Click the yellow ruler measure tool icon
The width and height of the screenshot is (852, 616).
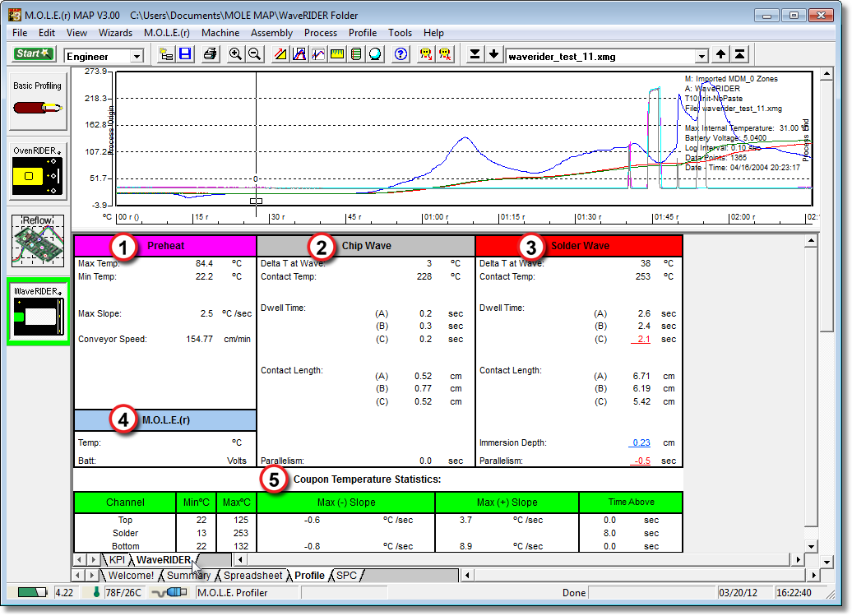coord(337,54)
